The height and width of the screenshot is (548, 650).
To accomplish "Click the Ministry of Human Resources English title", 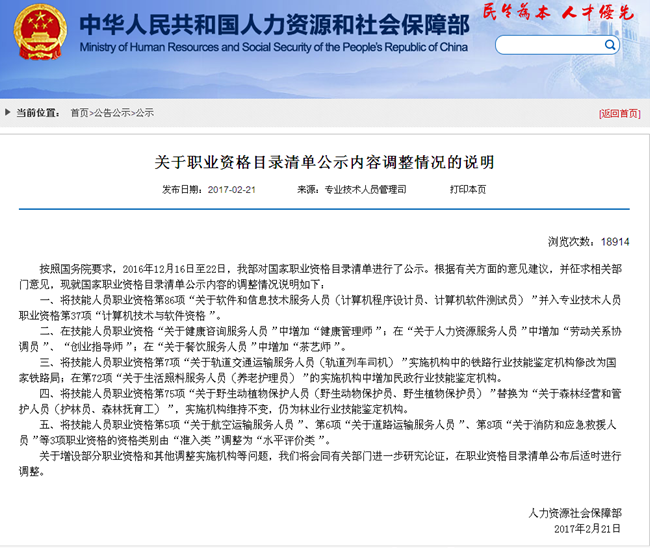I will [x=274, y=47].
